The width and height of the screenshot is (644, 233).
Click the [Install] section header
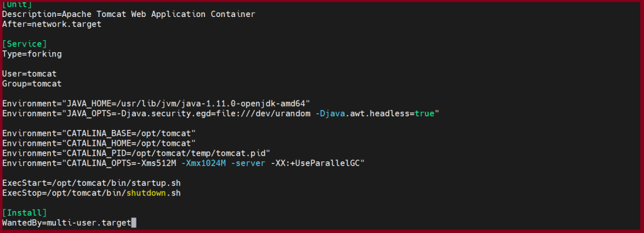coord(25,213)
